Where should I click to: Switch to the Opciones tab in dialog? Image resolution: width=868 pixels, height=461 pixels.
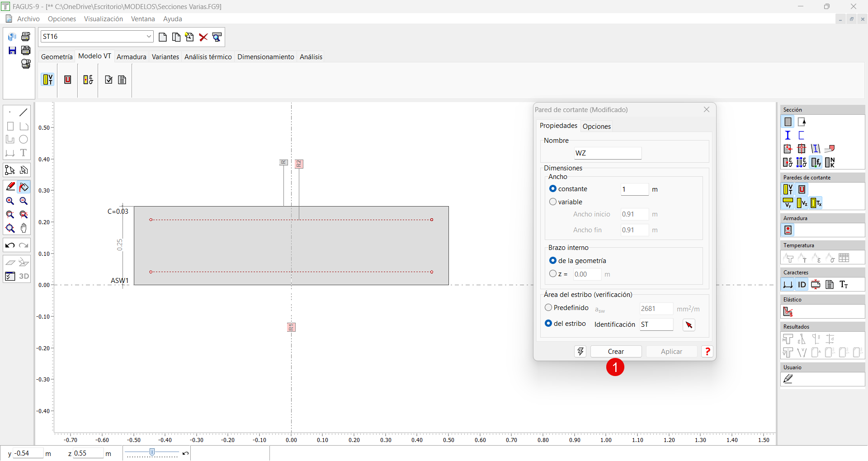tap(596, 127)
